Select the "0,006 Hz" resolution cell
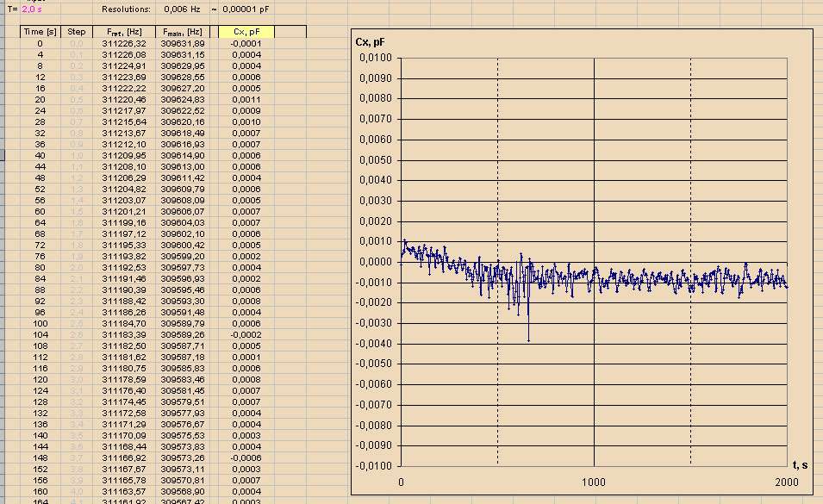The width and height of the screenshot is (823, 504). [x=182, y=9]
